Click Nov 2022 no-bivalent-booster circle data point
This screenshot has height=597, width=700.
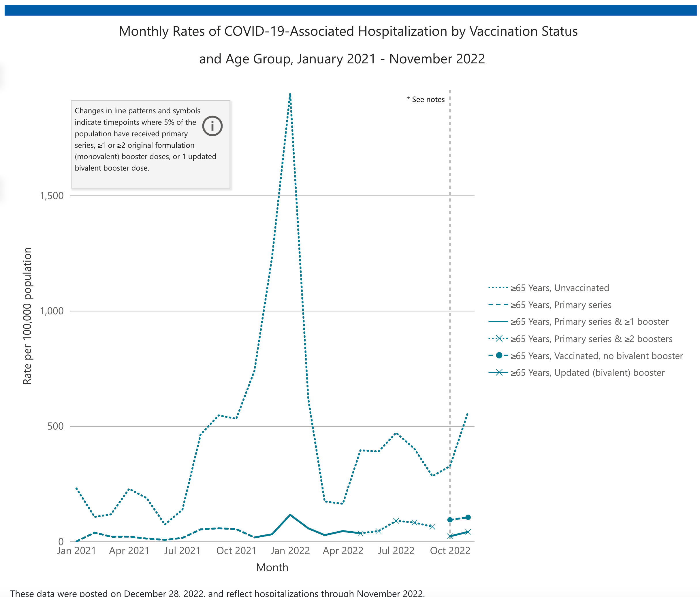point(468,517)
